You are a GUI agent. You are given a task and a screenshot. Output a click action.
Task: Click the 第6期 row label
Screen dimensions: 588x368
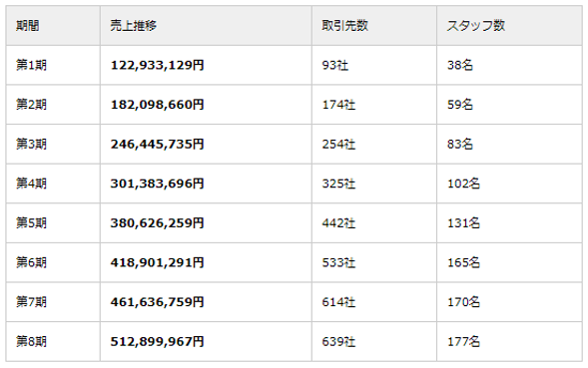32,262
